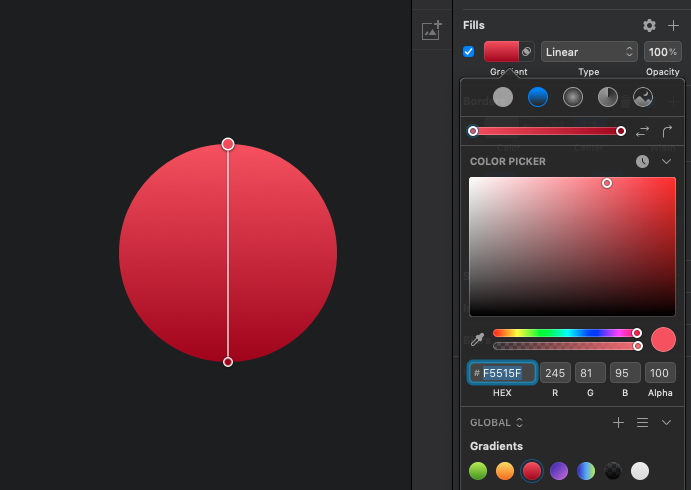This screenshot has height=490, width=691.
Task: Adjust the alpha slider handle
Action: pos(637,346)
